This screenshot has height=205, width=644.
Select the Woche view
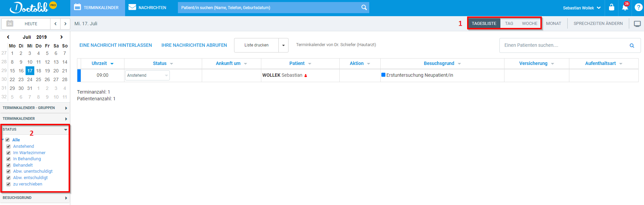pyautogui.click(x=530, y=23)
